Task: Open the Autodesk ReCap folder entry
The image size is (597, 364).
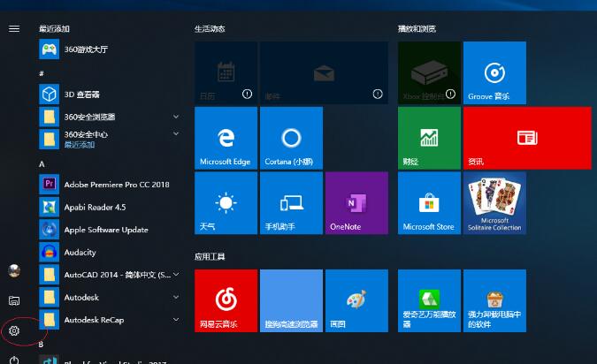Action: click(109, 320)
